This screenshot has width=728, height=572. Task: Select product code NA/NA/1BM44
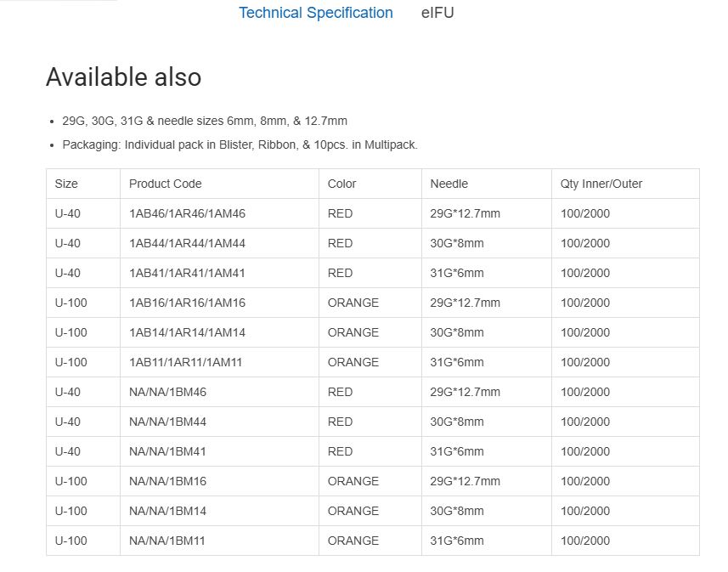[167, 422]
